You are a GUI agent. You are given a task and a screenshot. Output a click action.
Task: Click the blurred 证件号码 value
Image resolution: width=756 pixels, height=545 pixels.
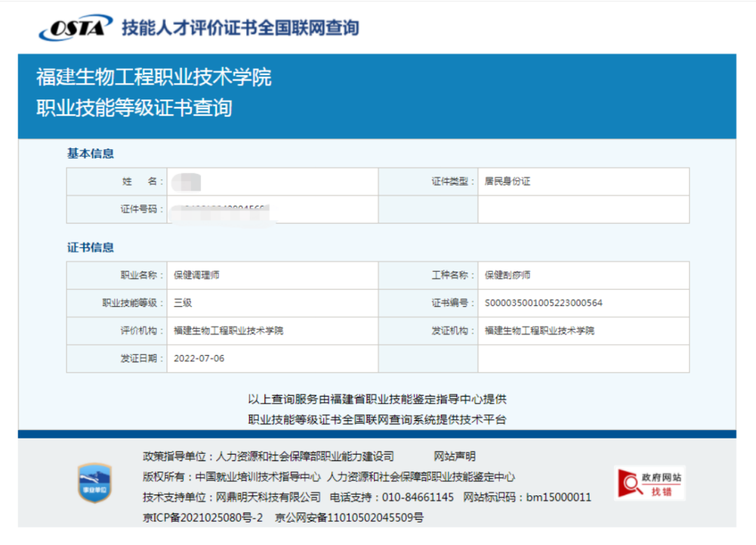pyautogui.click(x=223, y=209)
